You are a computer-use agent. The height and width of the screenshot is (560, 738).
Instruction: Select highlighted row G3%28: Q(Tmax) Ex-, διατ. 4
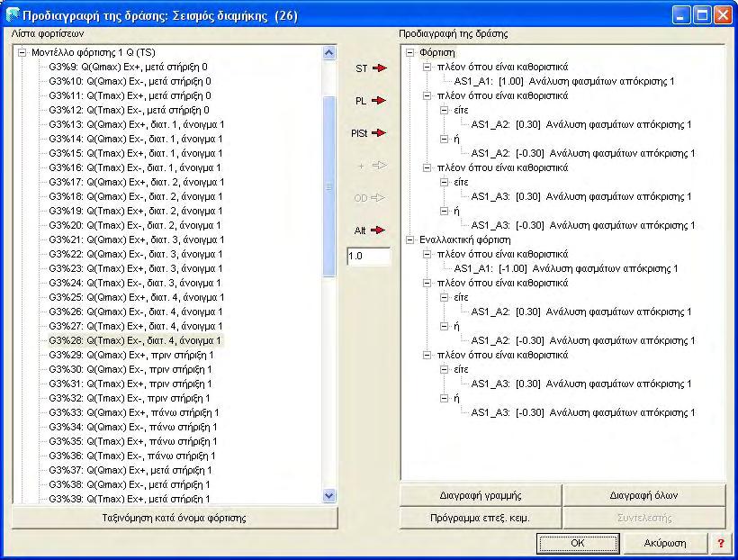tap(136, 340)
